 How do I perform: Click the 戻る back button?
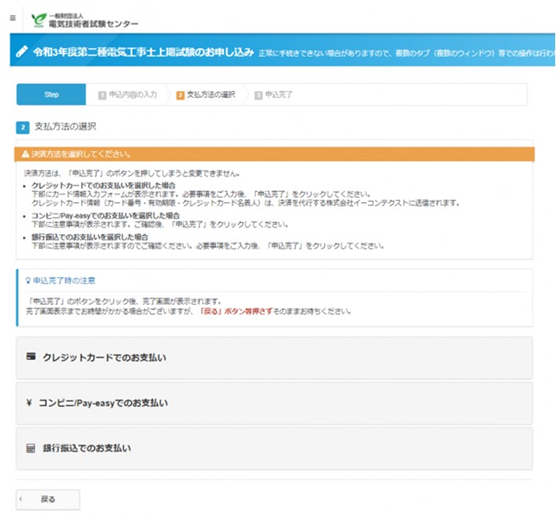pyautogui.click(x=48, y=499)
